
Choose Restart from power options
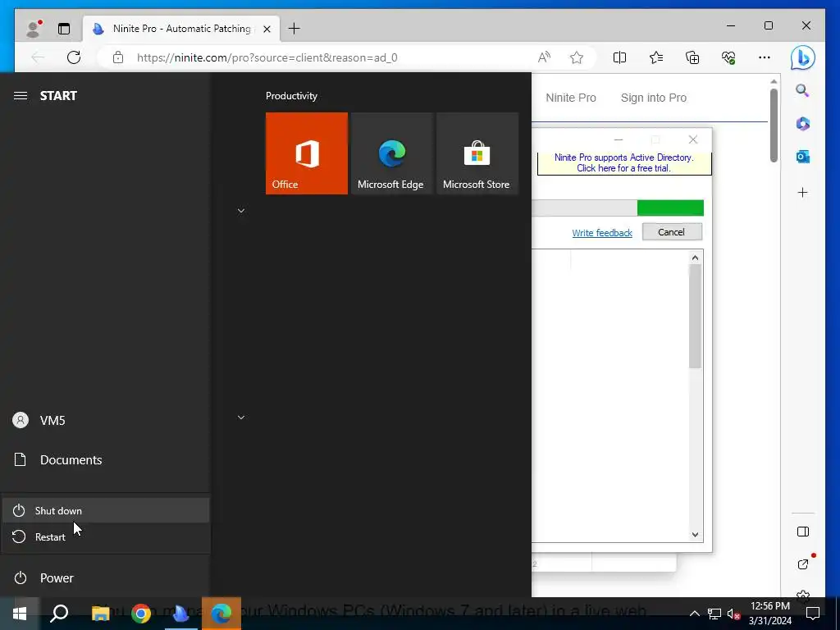(106, 536)
